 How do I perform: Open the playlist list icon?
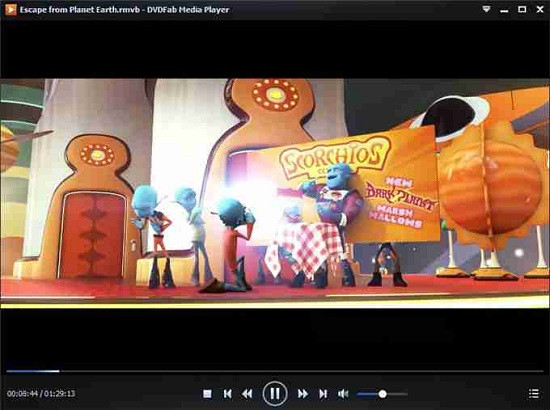click(534, 394)
